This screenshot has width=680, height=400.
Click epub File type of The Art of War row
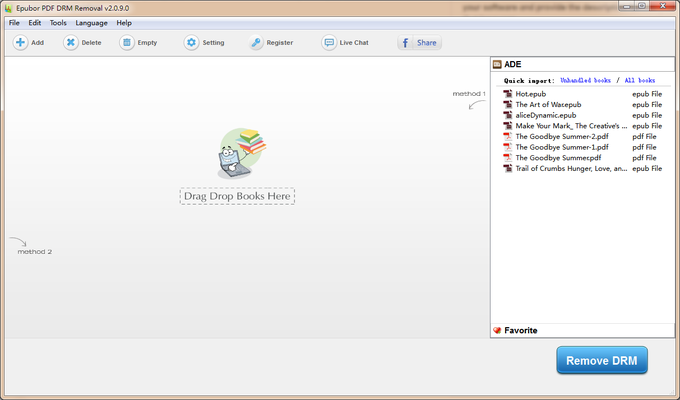point(647,105)
